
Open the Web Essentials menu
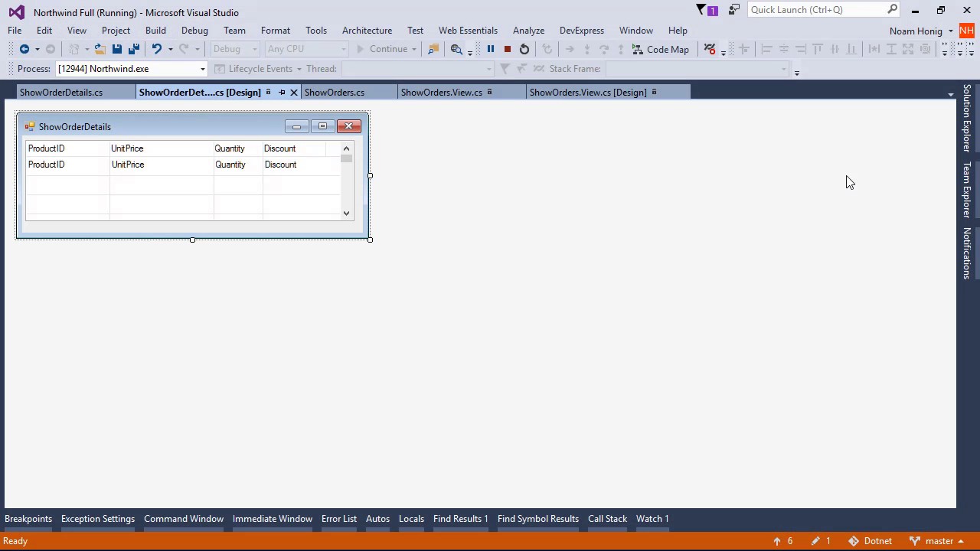pyautogui.click(x=468, y=31)
